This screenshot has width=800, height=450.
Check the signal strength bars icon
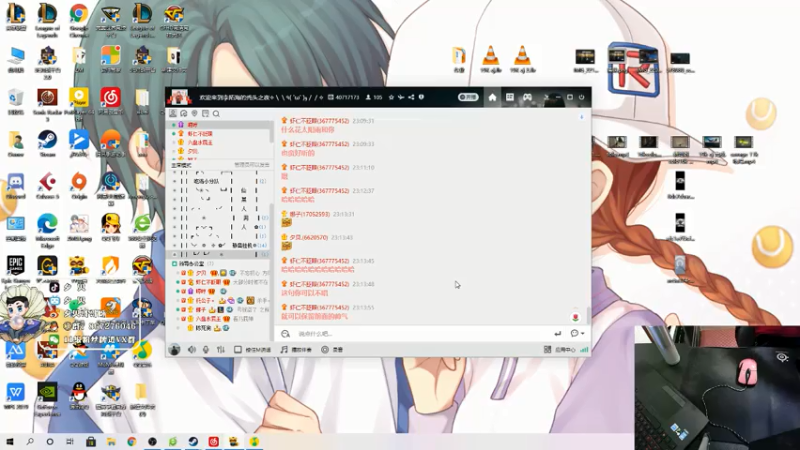point(584,349)
